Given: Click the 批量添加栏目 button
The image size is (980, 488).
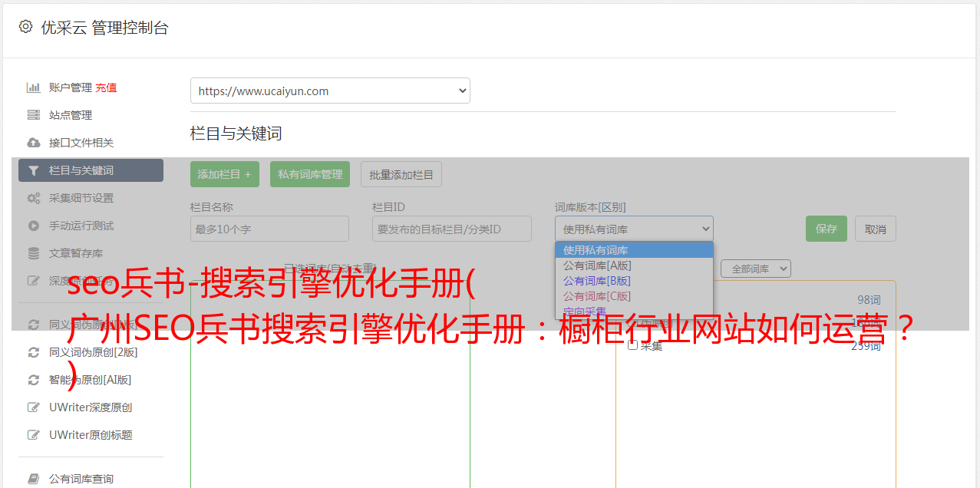Looking at the screenshot, I should coord(401,174).
